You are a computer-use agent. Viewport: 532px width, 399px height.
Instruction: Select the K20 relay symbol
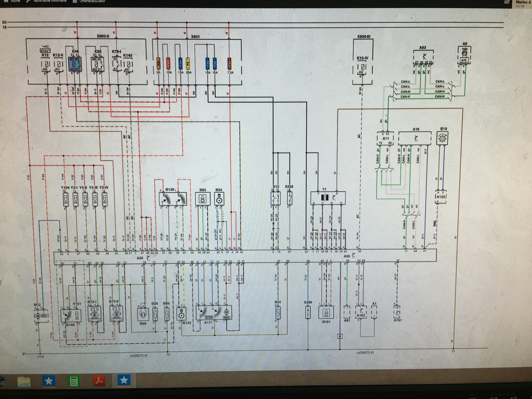tap(97, 64)
